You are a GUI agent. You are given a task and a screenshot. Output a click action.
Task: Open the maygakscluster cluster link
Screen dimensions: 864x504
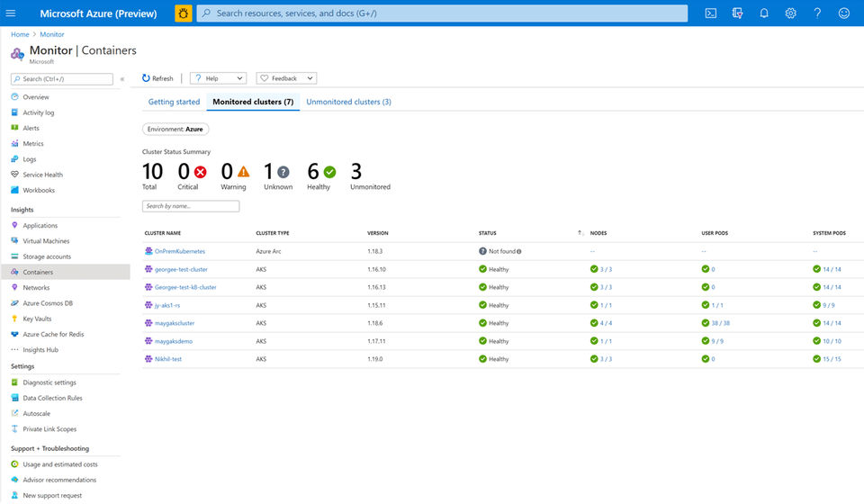[x=175, y=323]
